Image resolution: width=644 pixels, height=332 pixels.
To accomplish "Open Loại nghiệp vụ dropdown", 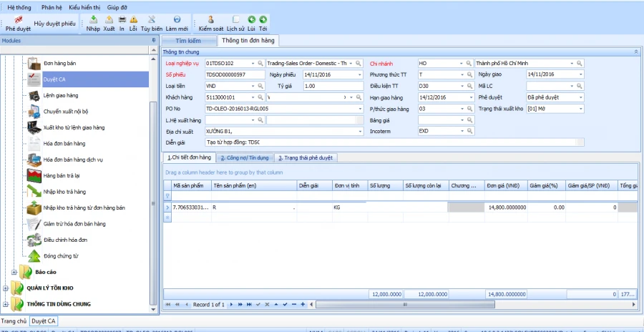I will pos(252,63).
